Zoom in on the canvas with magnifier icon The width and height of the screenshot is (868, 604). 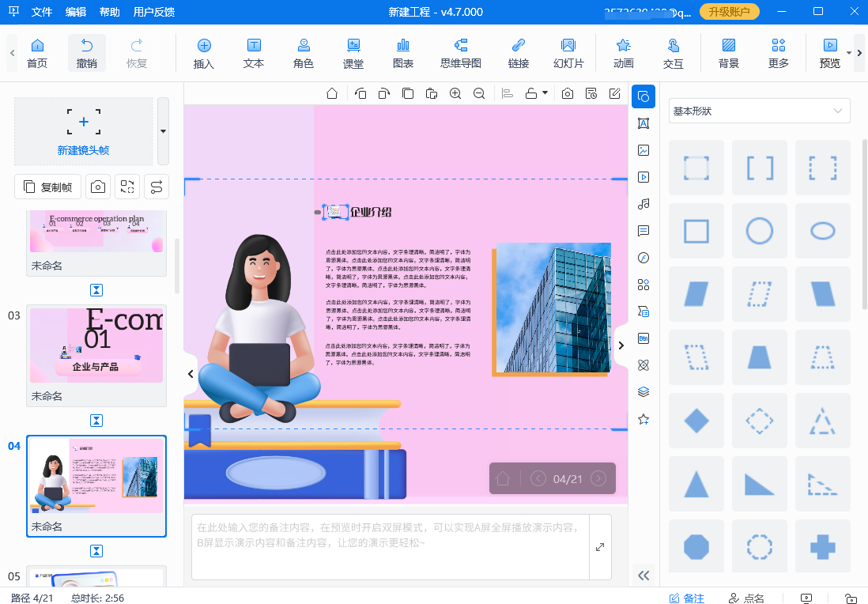455,92
